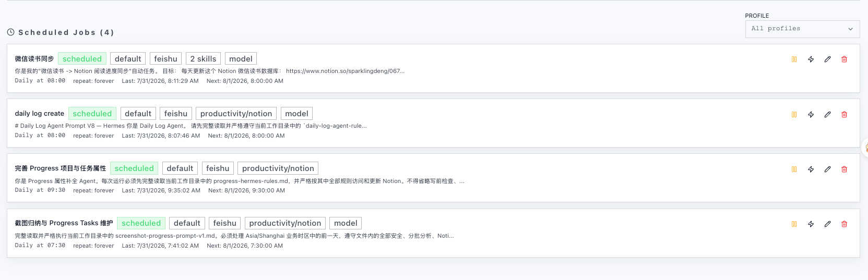Image resolution: width=868 pixels, height=280 pixels.
Task: Edit the 截图归纳与 Progress Tasks 维护 job
Action: point(827,224)
